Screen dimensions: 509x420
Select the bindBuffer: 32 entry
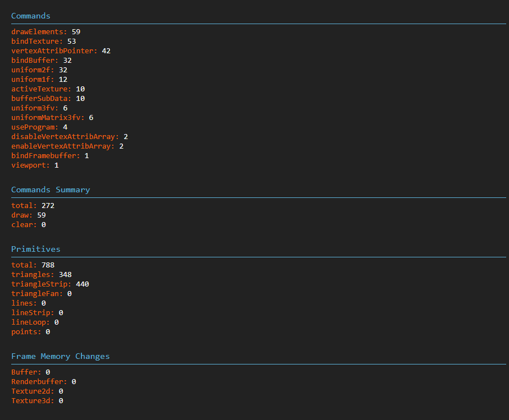click(x=42, y=61)
